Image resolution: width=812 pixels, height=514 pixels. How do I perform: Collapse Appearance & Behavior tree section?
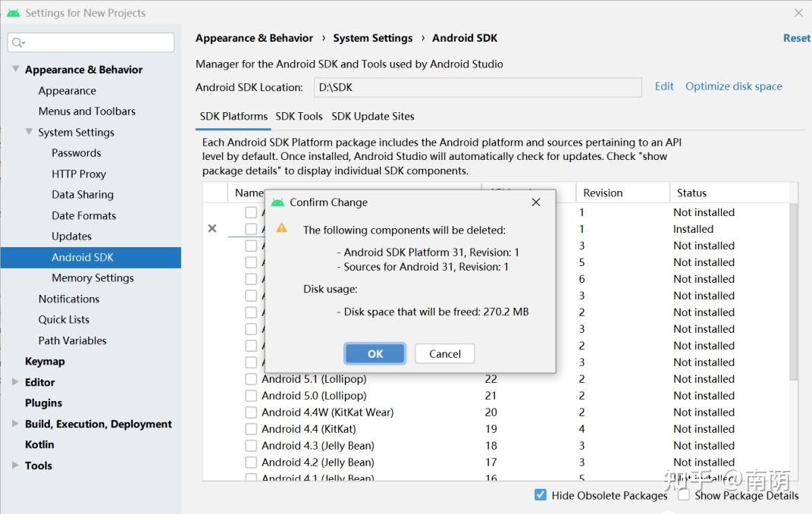coord(16,69)
